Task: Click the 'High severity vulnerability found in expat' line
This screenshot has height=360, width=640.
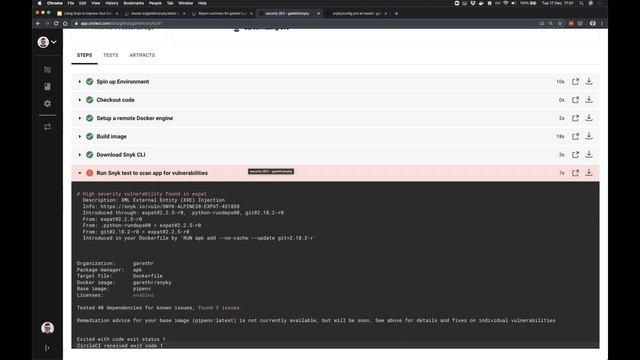Action: 142,194
